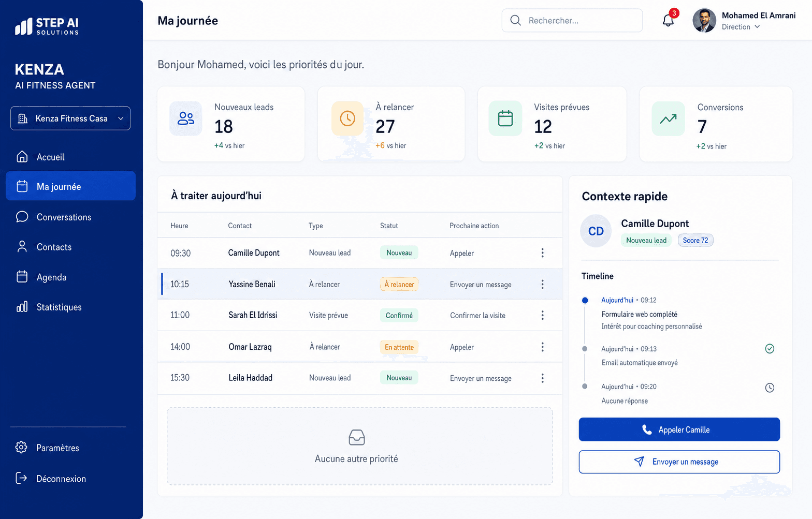
Task: Click contact name Camille Dupont in the table
Action: coord(254,253)
